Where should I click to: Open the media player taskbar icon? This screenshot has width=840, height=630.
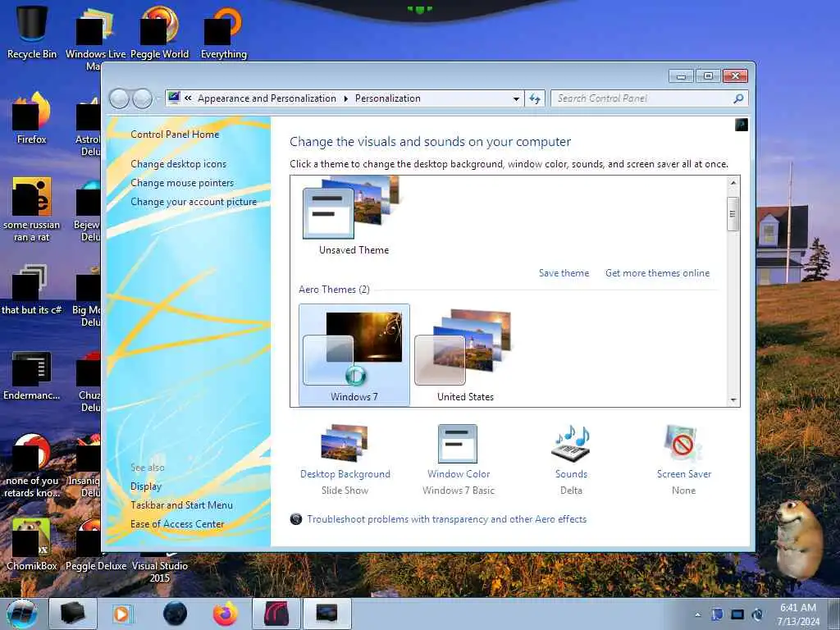(123, 614)
